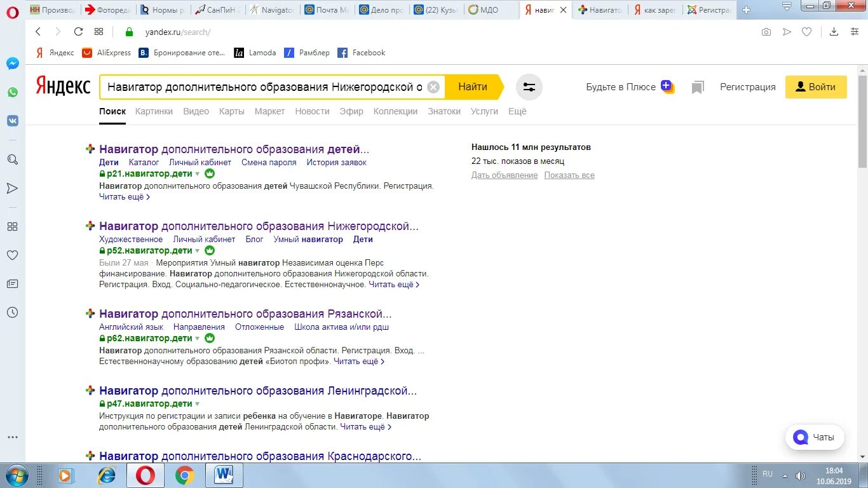Expand 'Читать ещё' under the Ленинградской result

click(366, 427)
